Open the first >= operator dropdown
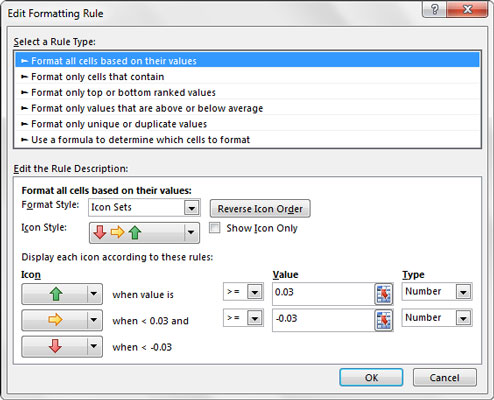Viewport: 494px width, 400px height. (x=243, y=292)
